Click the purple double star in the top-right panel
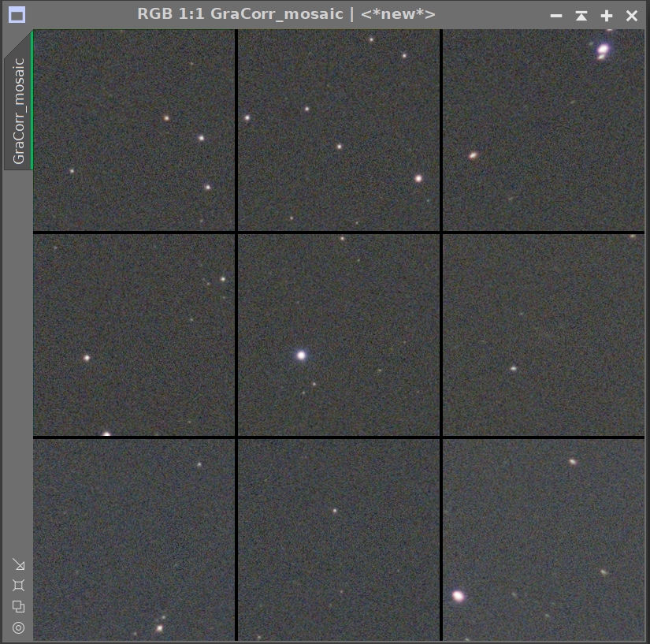 tap(603, 51)
